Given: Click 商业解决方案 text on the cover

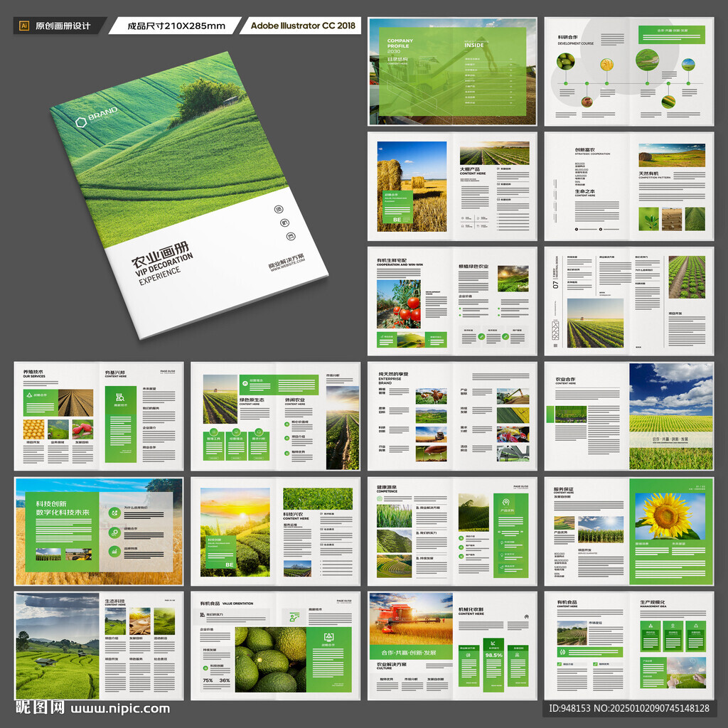Looking at the screenshot, I should click(x=286, y=261).
